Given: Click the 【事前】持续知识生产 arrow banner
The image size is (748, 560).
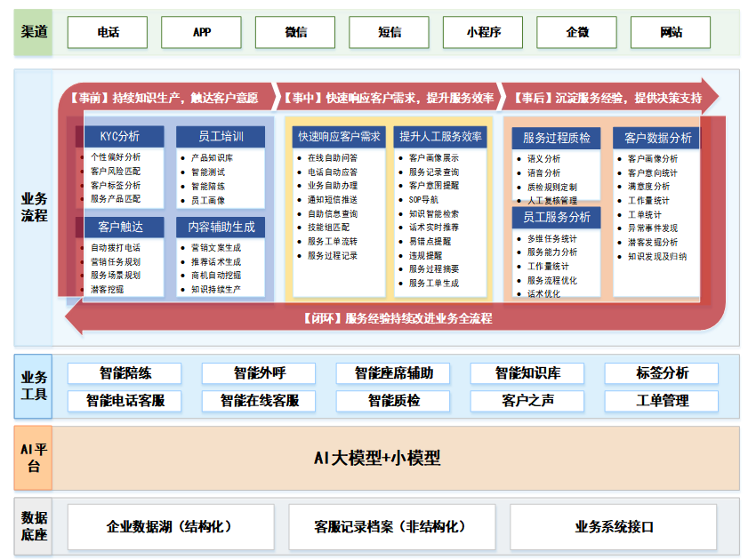Looking at the screenshot, I should 165,98.
